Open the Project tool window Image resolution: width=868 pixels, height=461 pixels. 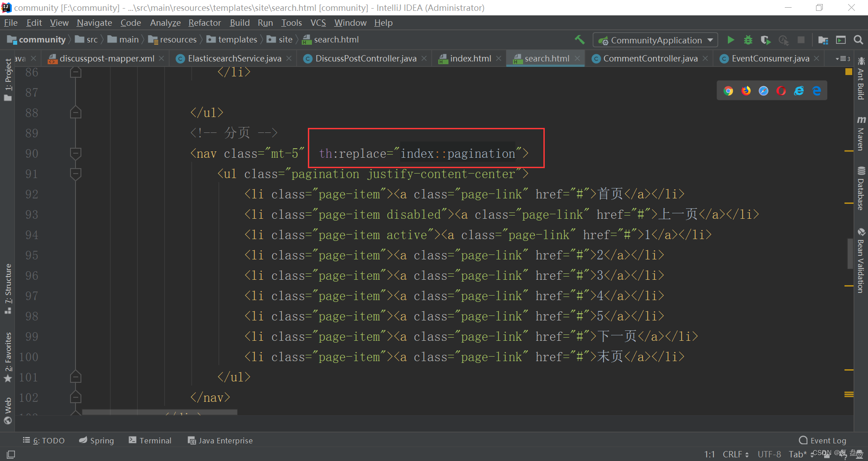pyautogui.click(x=8, y=80)
